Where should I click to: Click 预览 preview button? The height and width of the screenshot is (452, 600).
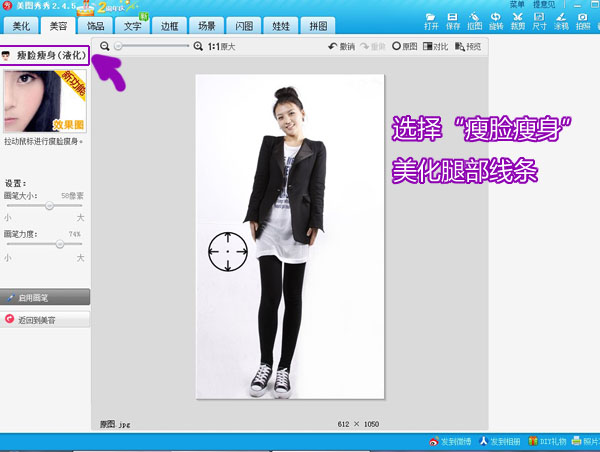(467, 46)
